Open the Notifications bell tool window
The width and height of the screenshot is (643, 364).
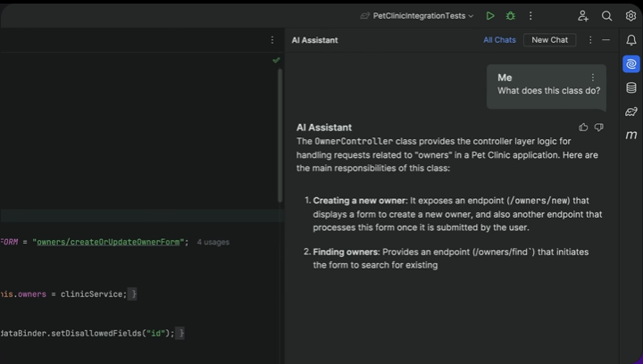[x=631, y=40]
